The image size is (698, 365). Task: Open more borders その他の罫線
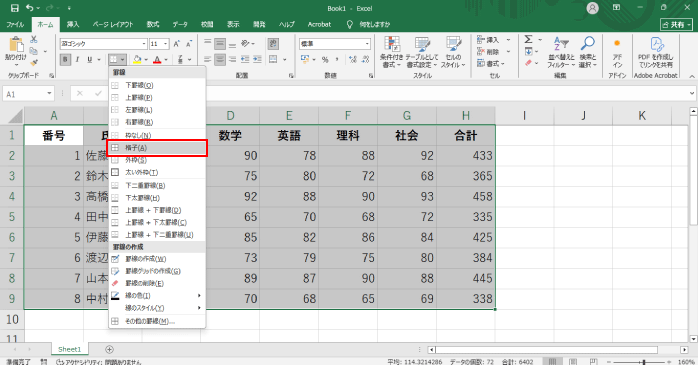157,321
